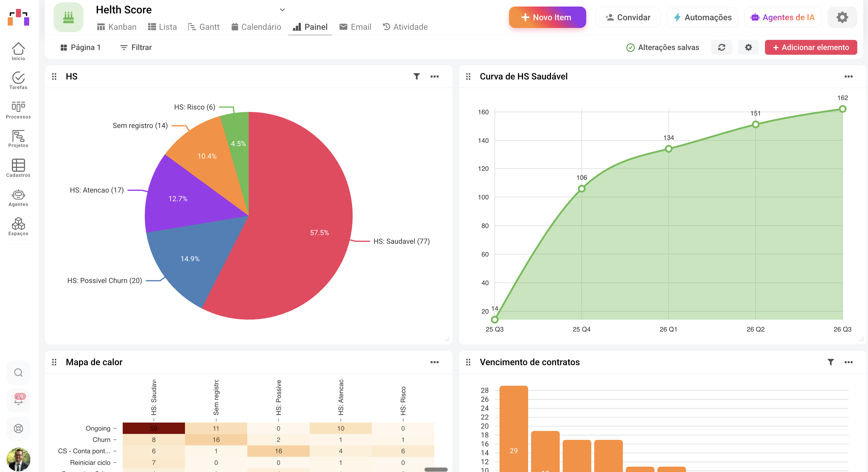Switch to the Lista view tab
The height and width of the screenshot is (472, 868).
162,27
